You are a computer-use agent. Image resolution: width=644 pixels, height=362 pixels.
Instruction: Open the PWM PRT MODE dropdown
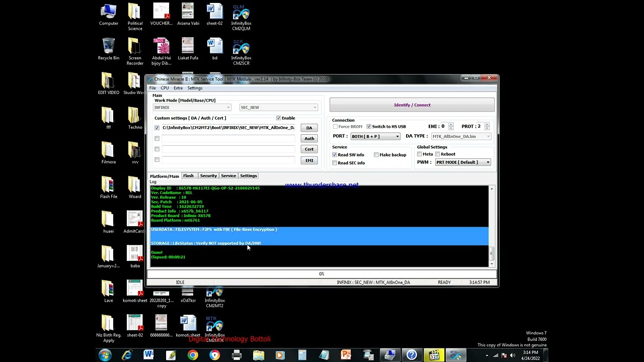463,162
